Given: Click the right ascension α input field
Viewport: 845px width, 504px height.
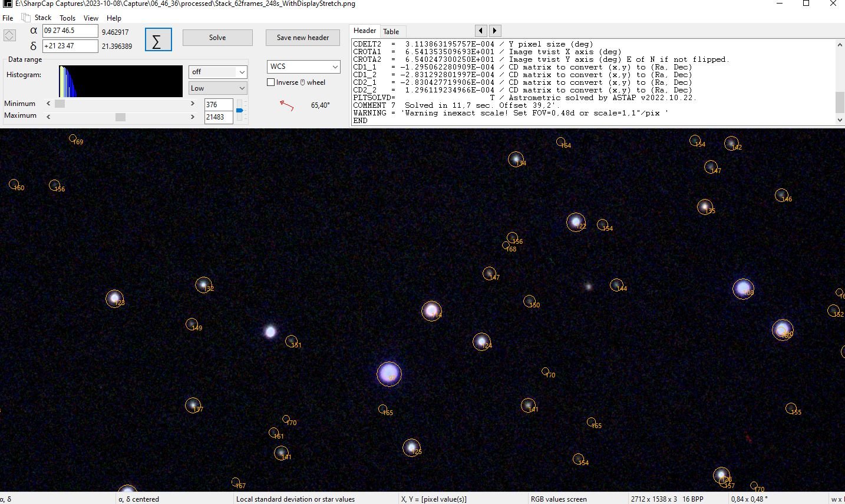Looking at the screenshot, I should click(70, 31).
